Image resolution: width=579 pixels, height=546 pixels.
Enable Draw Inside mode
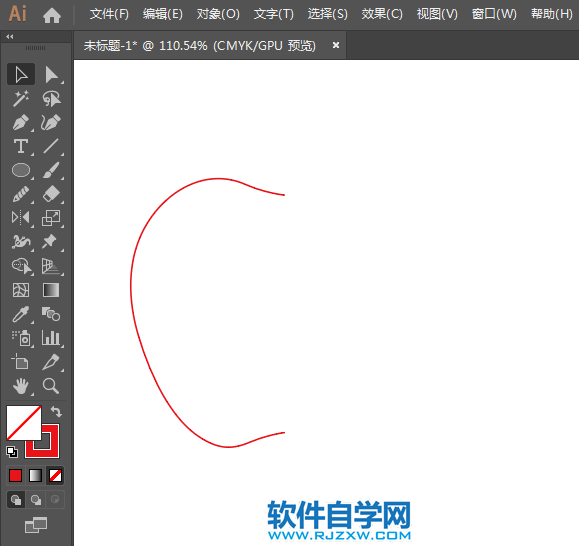click(55, 500)
